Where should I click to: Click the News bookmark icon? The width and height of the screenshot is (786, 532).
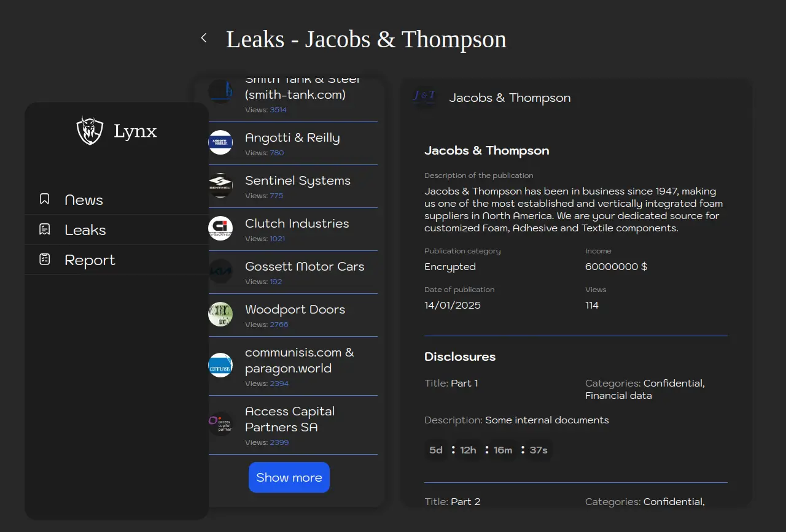[x=45, y=199]
